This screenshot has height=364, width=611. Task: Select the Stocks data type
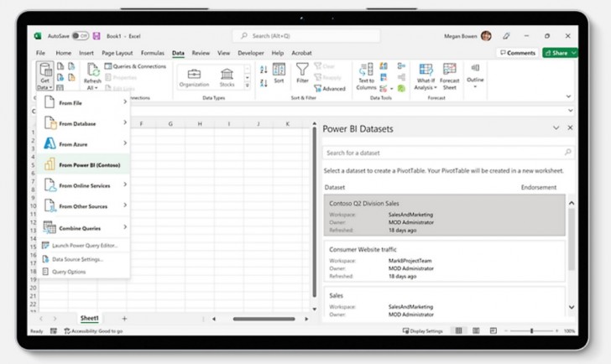[227, 77]
